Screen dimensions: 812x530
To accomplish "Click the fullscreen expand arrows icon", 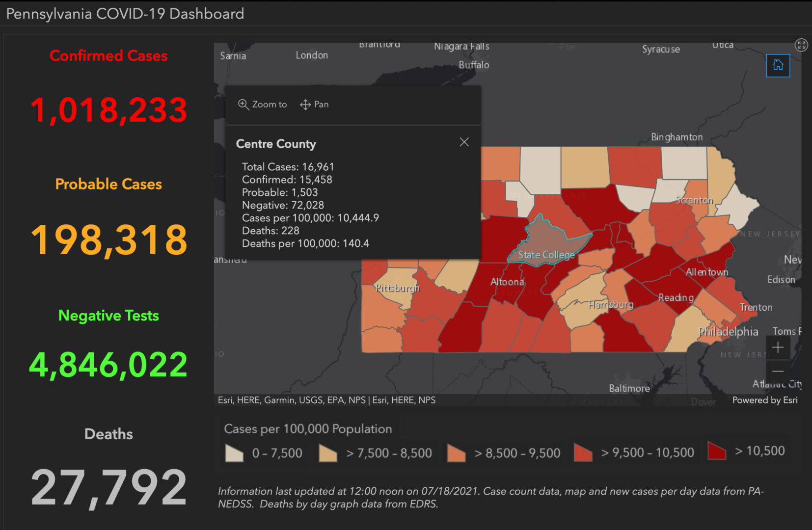I will pyautogui.click(x=801, y=45).
